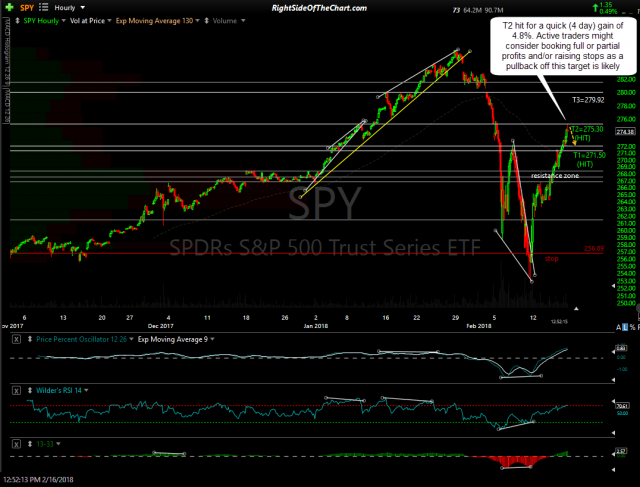This screenshot has width=640, height=487.
Task: Click the current price label 274.38
Action: coord(625,132)
